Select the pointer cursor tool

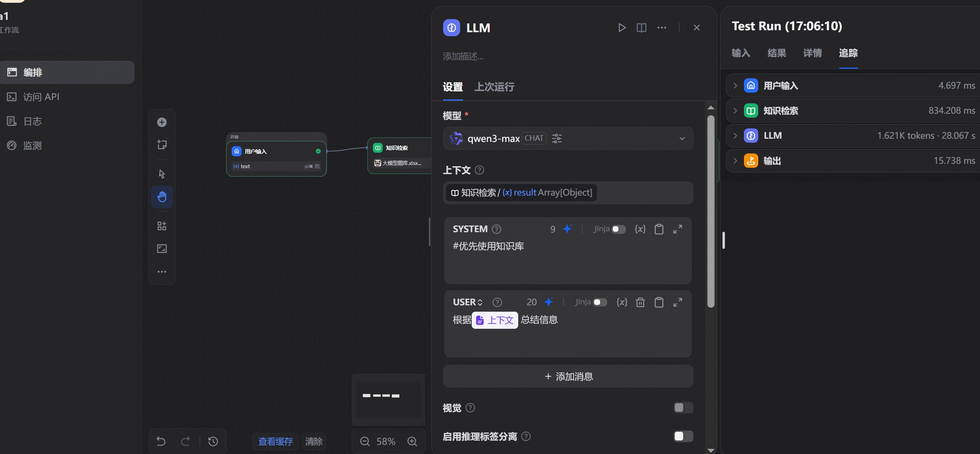click(x=162, y=174)
